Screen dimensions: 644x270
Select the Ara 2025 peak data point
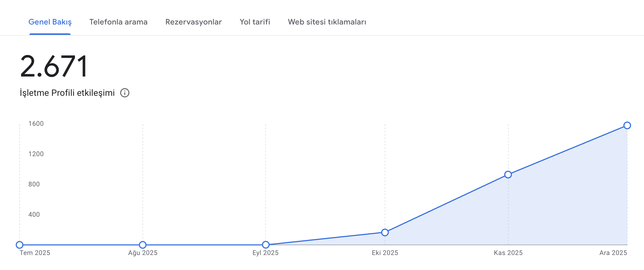coord(627,126)
